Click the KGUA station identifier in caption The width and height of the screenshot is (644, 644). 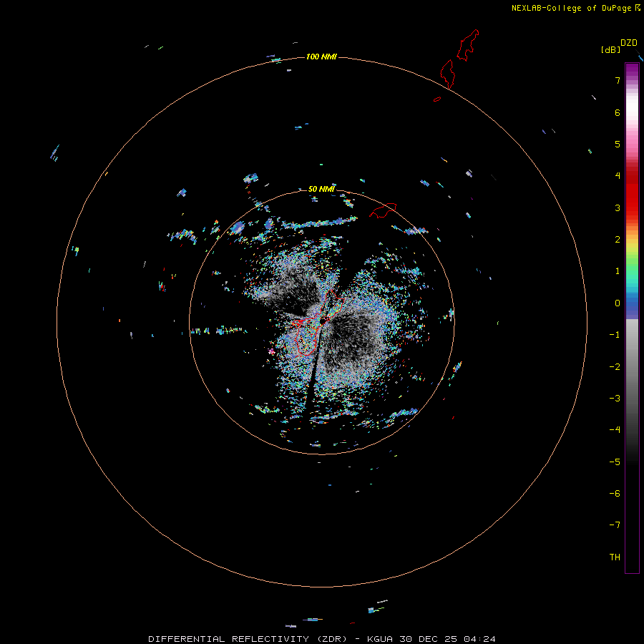pos(379,639)
